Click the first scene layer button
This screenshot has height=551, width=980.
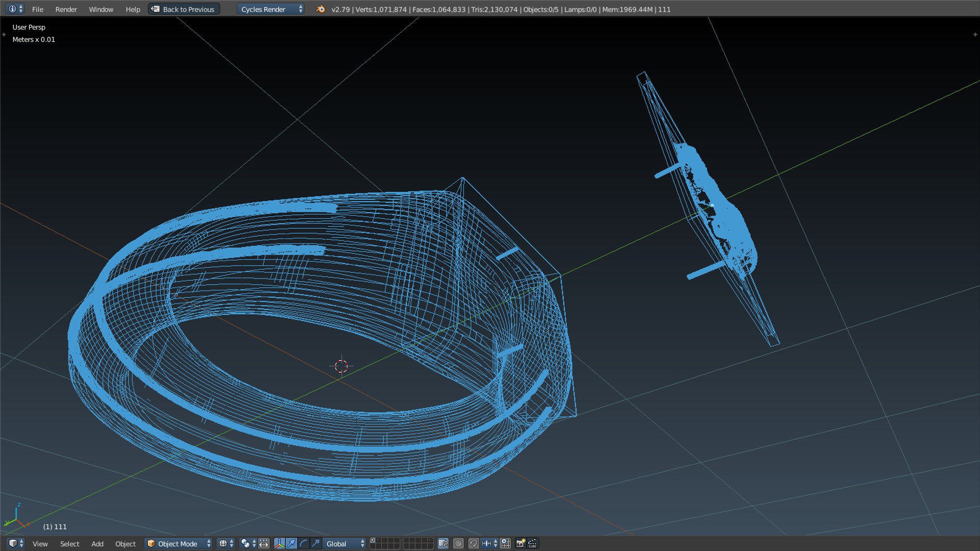(373, 540)
